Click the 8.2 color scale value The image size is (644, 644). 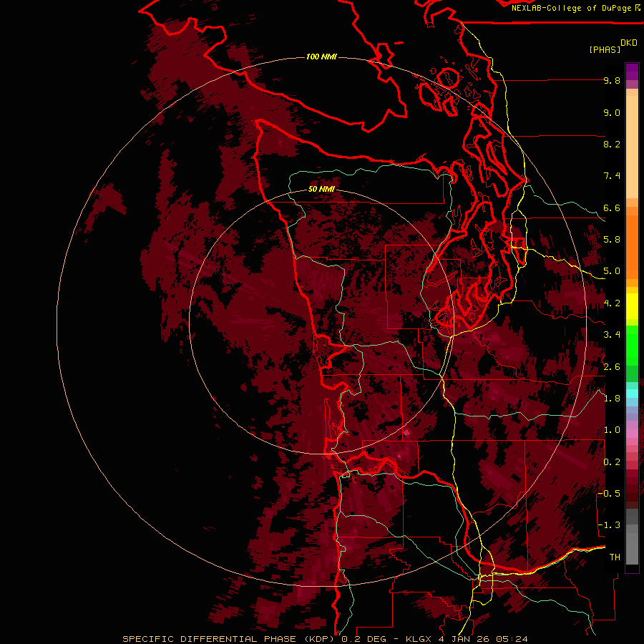tap(612, 144)
